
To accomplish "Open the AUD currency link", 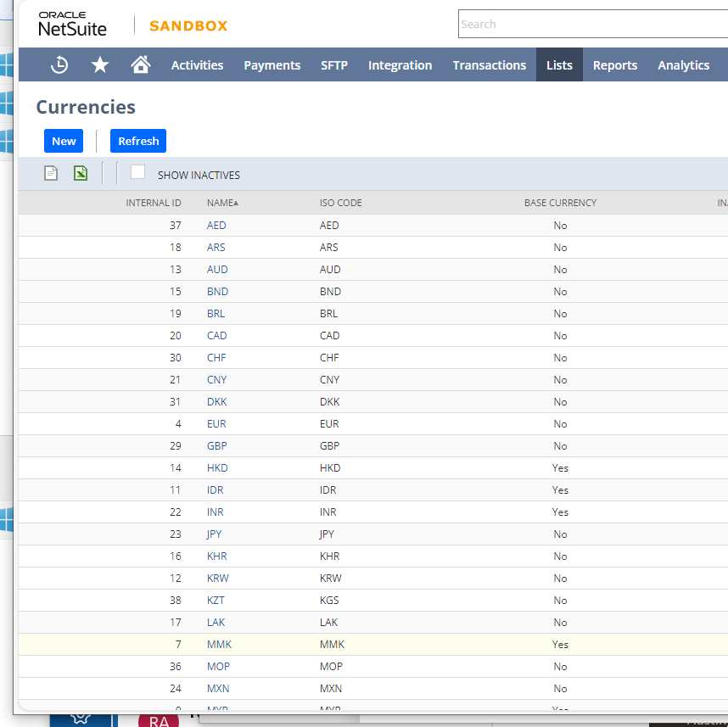I will tap(217, 269).
